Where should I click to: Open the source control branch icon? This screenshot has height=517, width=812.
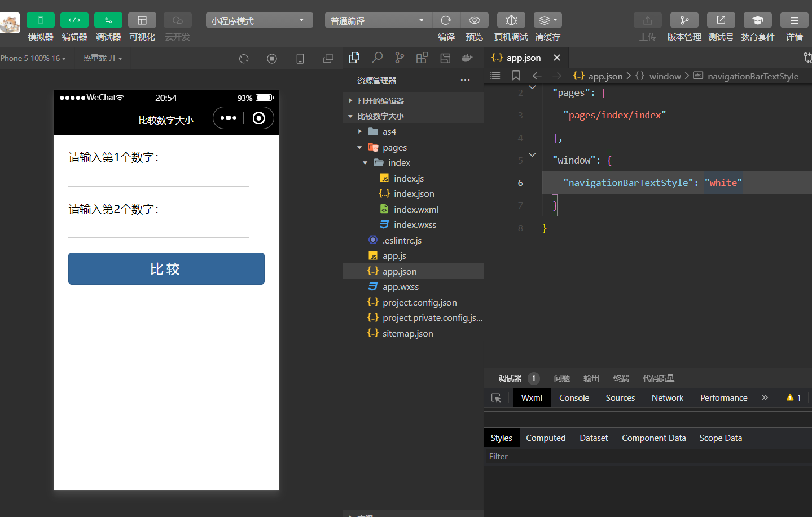[x=400, y=58]
